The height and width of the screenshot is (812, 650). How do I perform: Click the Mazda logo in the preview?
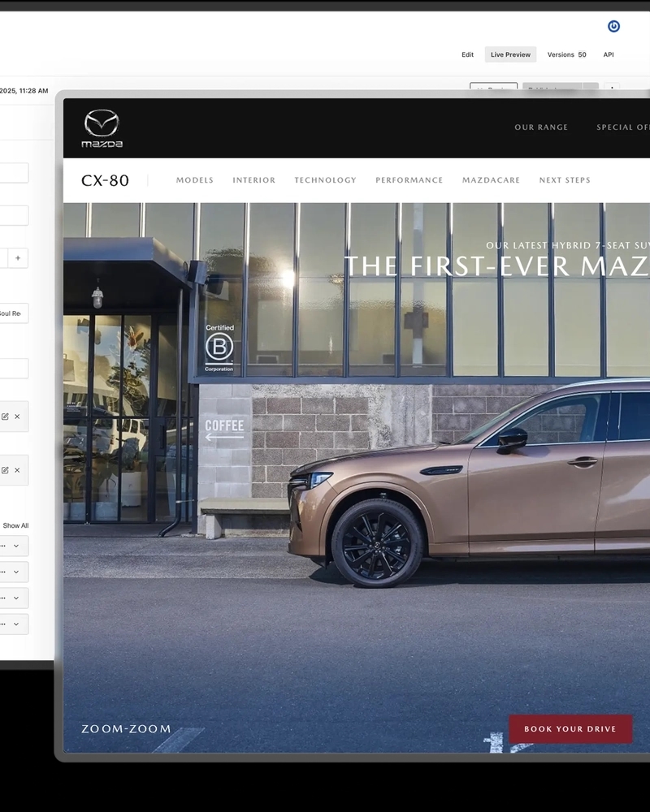pyautogui.click(x=102, y=128)
